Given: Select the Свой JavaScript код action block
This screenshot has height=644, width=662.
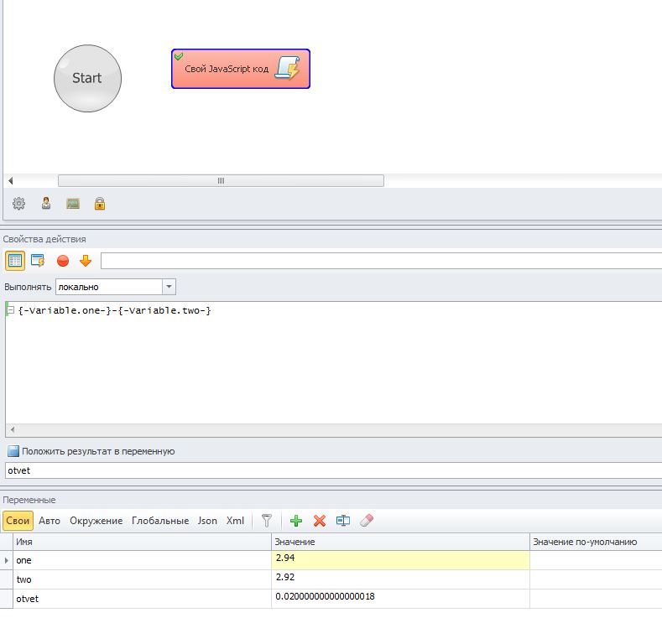Looking at the screenshot, I should click(x=241, y=69).
